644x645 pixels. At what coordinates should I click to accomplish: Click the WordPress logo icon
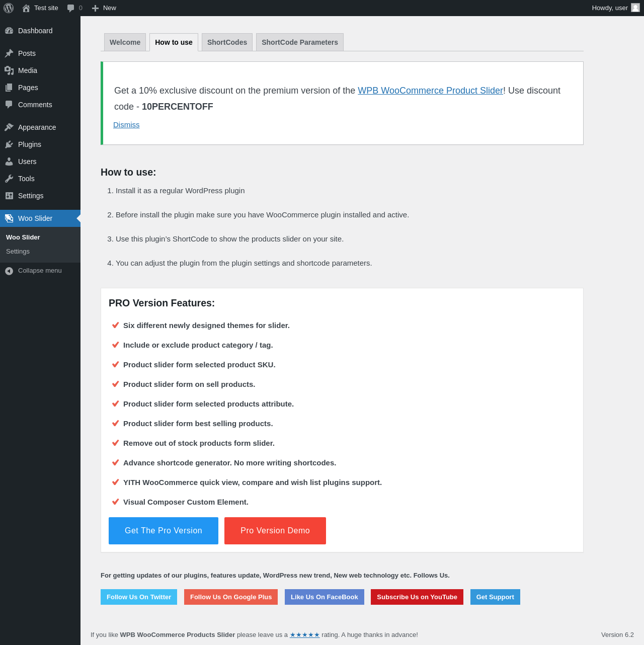[x=9, y=8]
